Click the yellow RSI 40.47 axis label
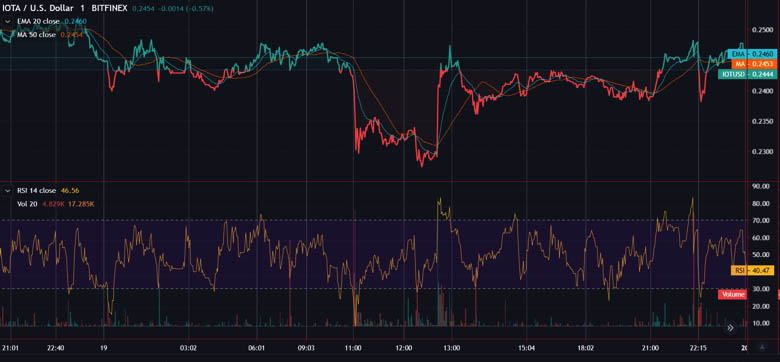 click(752, 271)
